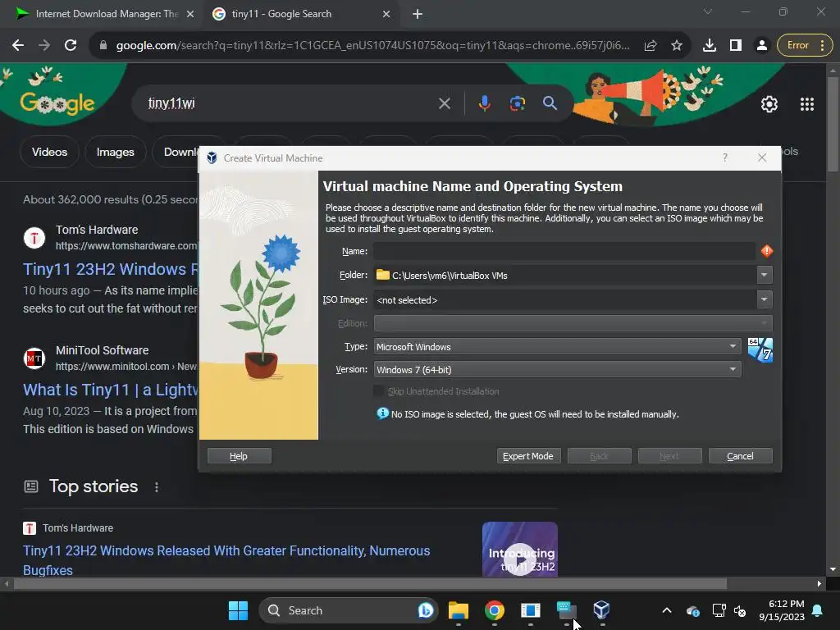Open Chrome profile icon
Viewport: 840px width, 630px height.
(x=761, y=46)
